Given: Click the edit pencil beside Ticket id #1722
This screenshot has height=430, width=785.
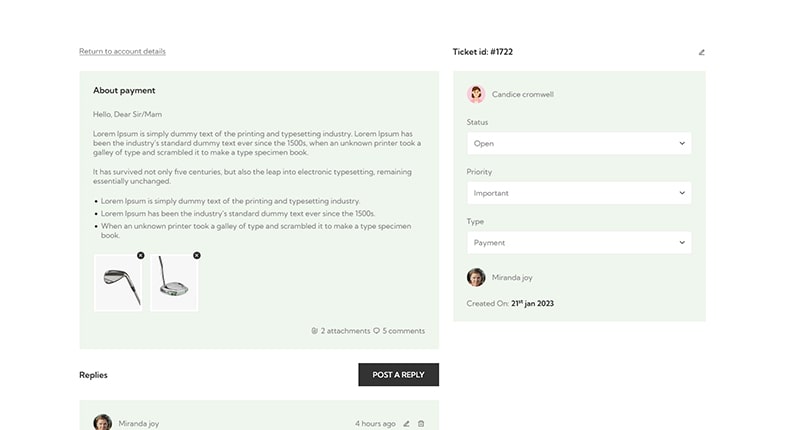Looking at the screenshot, I should (x=701, y=52).
